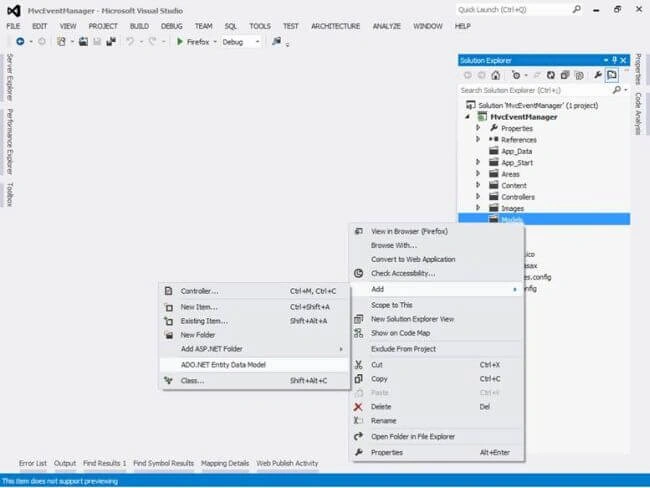Click the Undo toolbar icon
Image resolution: width=650 pixels, height=488 pixels.
[x=130, y=41]
